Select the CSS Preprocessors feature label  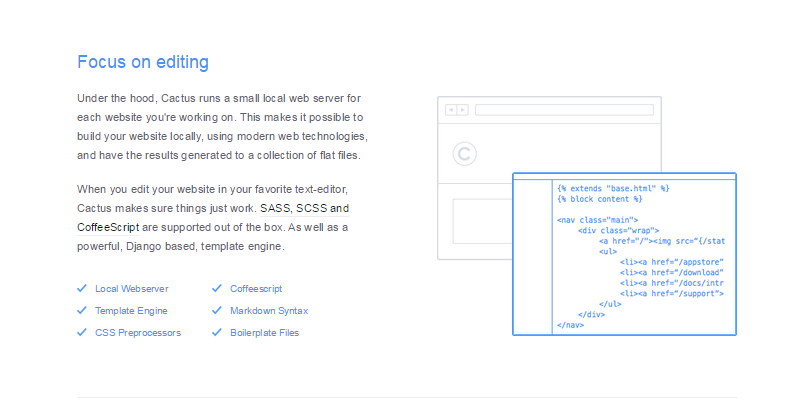coord(138,333)
